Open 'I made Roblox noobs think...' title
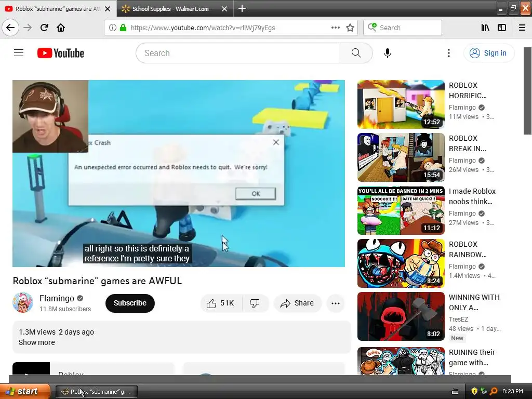532x399 pixels. (472, 196)
